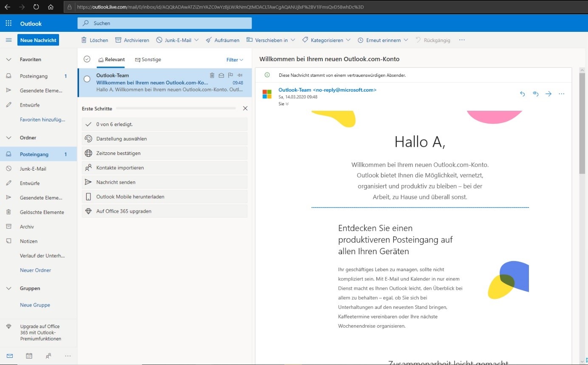Image resolution: width=588 pixels, height=365 pixels.
Task: Open Kontakte importieren step
Action: 165,168
